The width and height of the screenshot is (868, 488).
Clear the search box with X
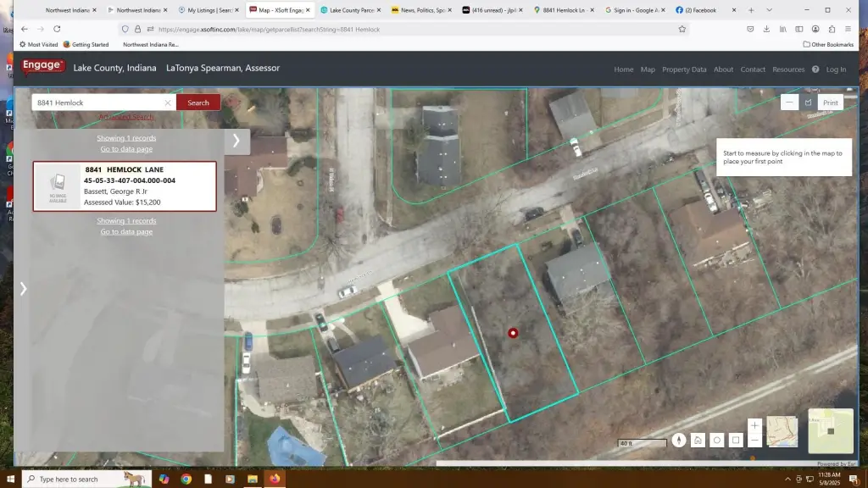pyautogui.click(x=168, y=103)
